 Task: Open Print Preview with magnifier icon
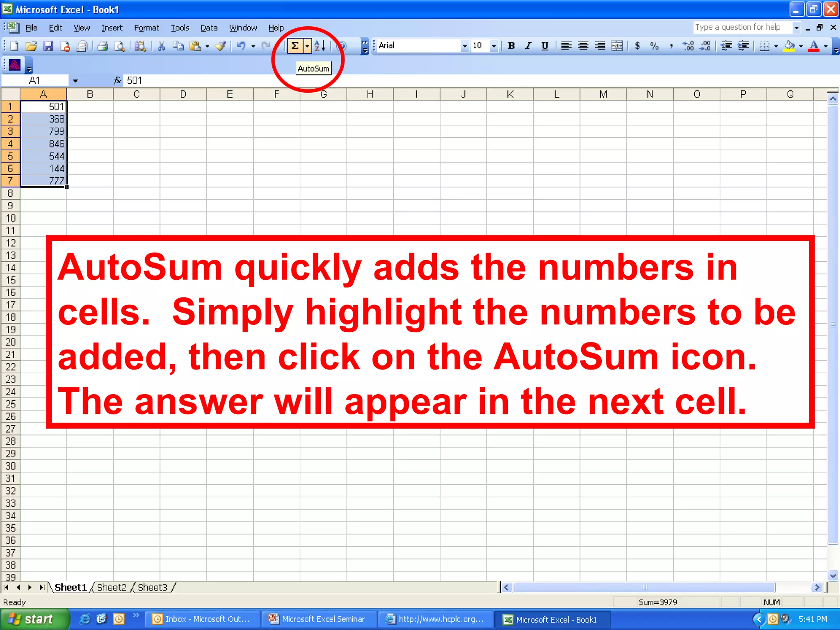pos(119,46)
